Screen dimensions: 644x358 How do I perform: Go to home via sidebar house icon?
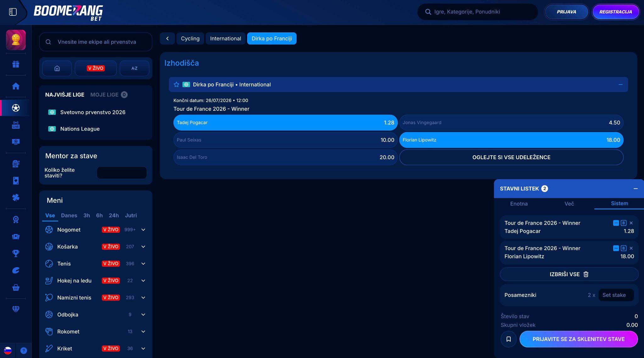[16, 86]
